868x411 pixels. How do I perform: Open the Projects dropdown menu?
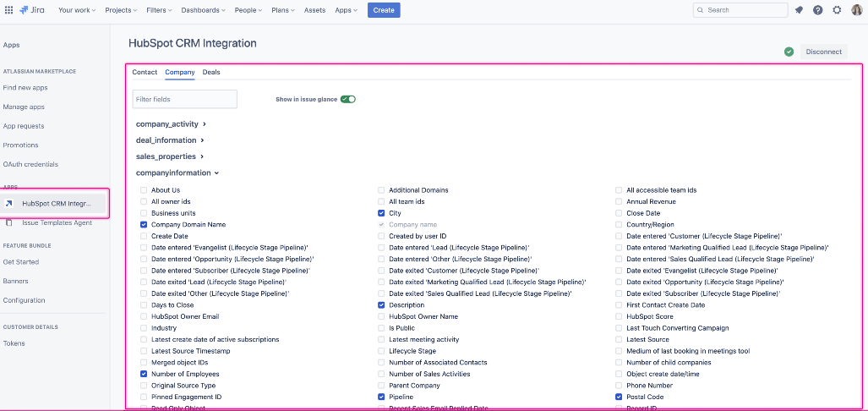(123, 10)
